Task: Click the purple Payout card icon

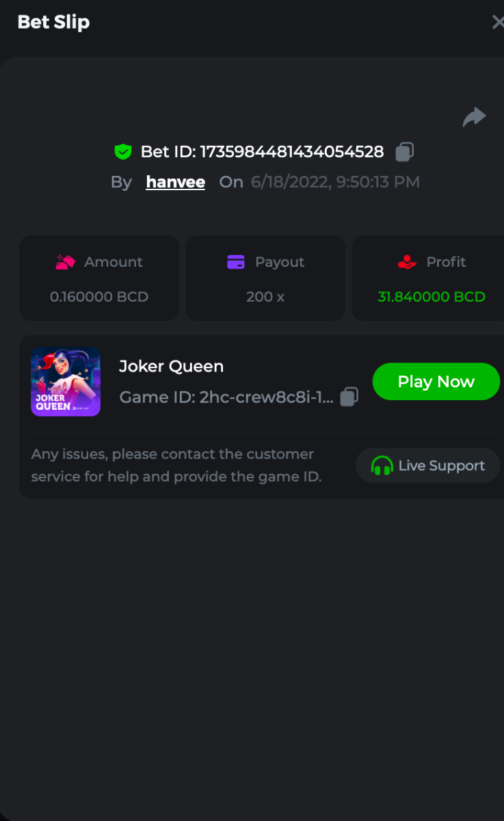Action: (x=236, y=262)
